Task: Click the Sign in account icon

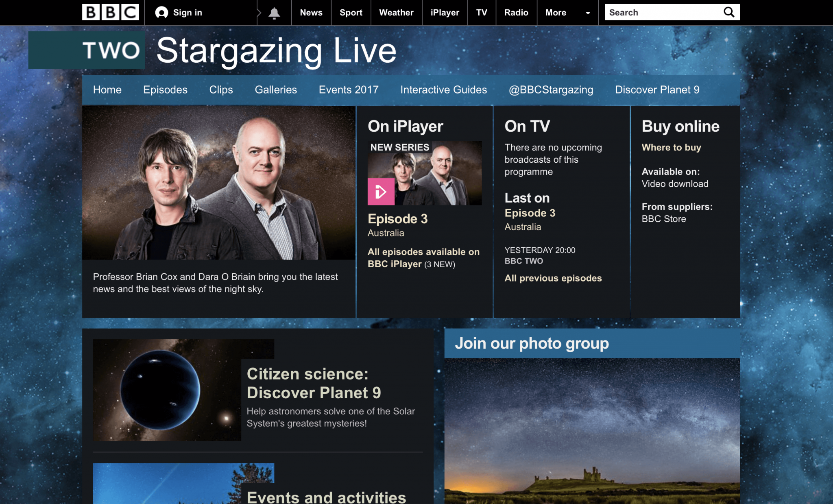Action: click(161, 13)
